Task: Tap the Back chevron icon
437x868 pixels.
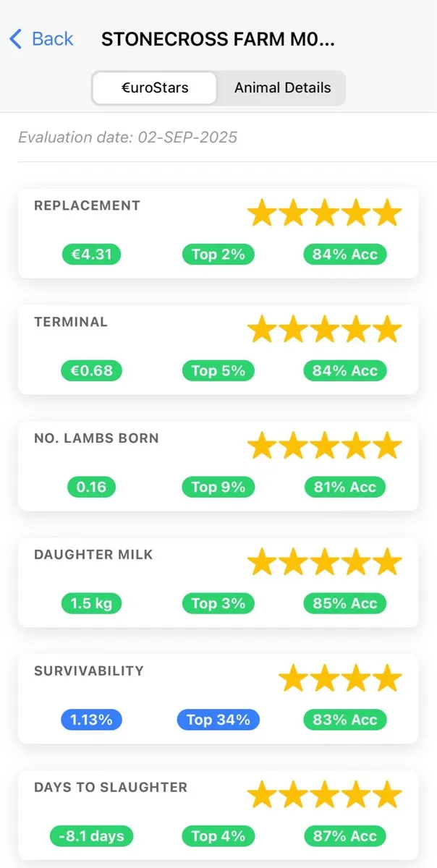Action: point(16,38)
